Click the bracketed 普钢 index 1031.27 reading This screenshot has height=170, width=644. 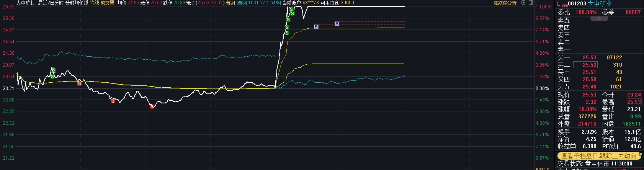coord(259,3)
